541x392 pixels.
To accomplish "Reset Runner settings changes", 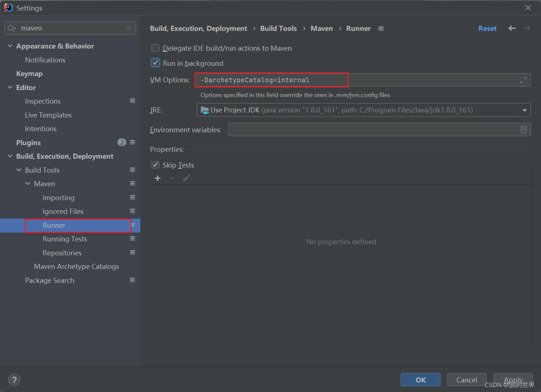I will tap(487, 28).
